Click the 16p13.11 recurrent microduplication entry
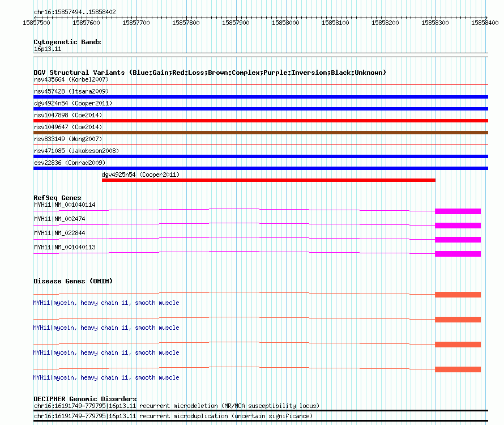 (x=173, y=416)
